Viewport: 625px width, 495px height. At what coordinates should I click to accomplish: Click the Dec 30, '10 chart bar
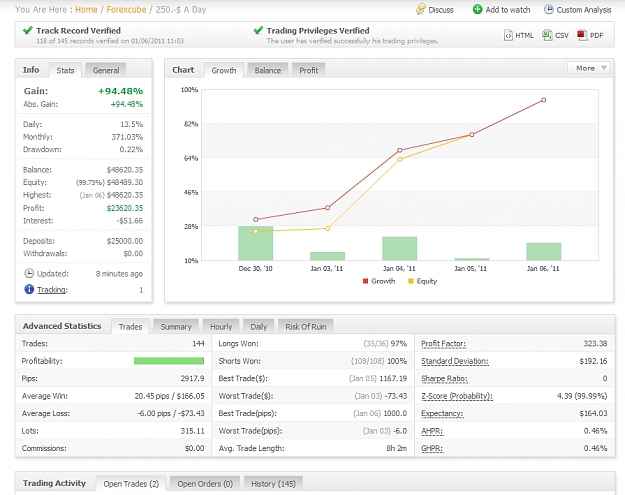click(256, 243)
